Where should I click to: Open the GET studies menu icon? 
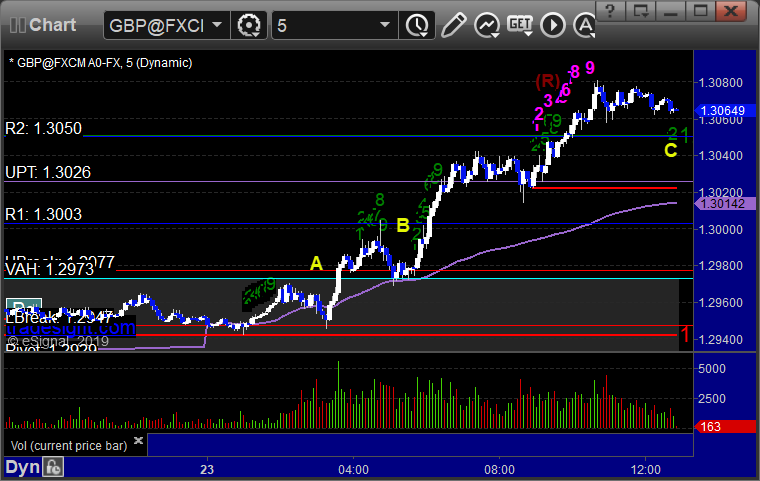click(x=520, y=25)
